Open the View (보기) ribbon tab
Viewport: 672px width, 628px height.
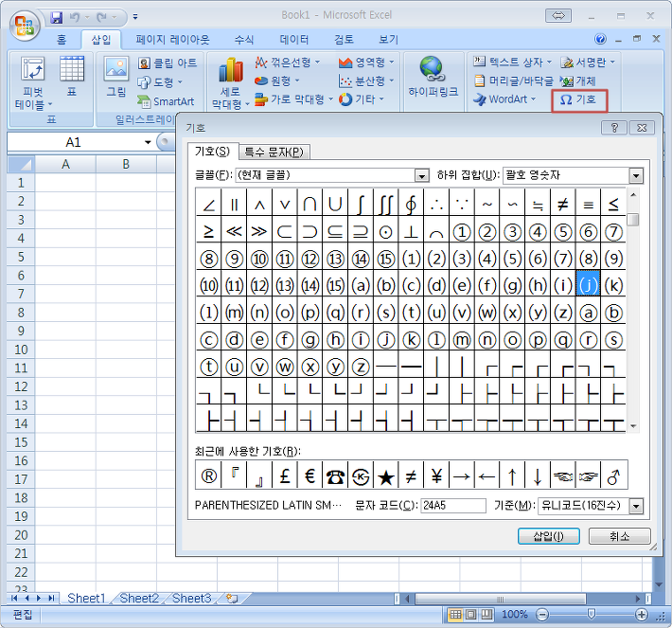389,40
